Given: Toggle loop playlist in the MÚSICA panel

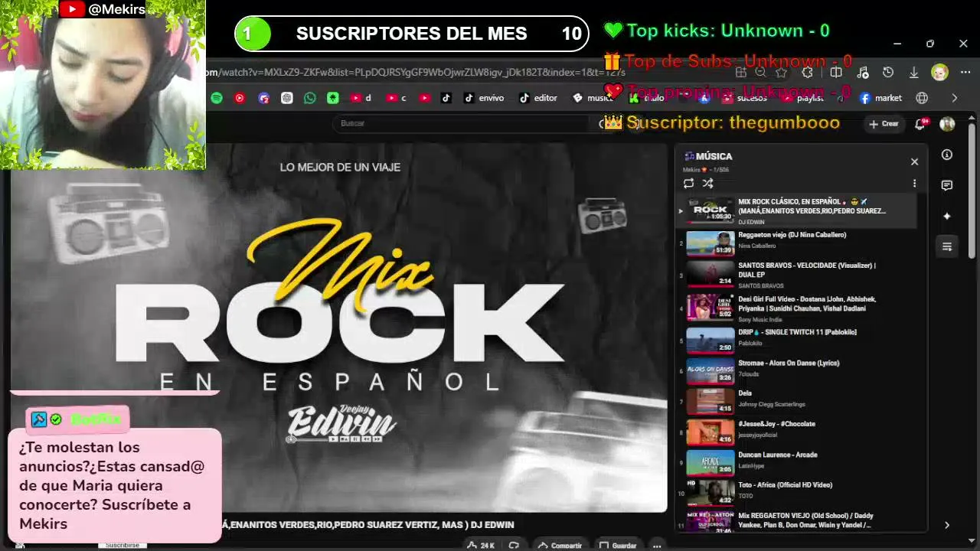Looking at the screenshot, I should [688, 184].
